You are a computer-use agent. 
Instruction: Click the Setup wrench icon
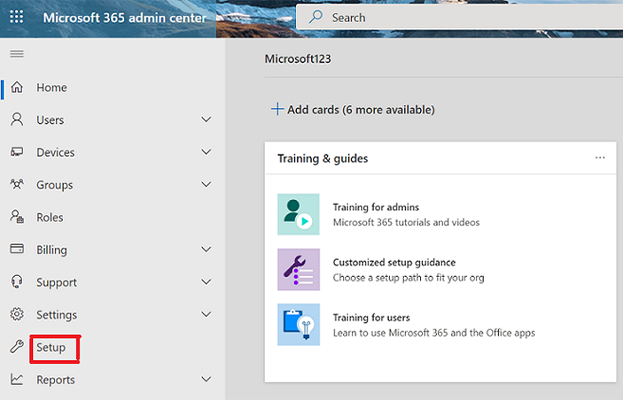click(x=17, y=347)
